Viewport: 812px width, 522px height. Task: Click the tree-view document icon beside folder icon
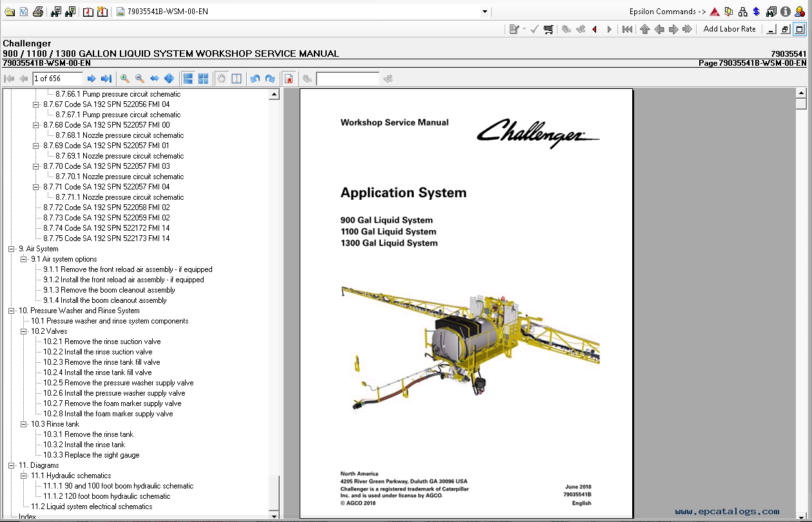point(24,12)
